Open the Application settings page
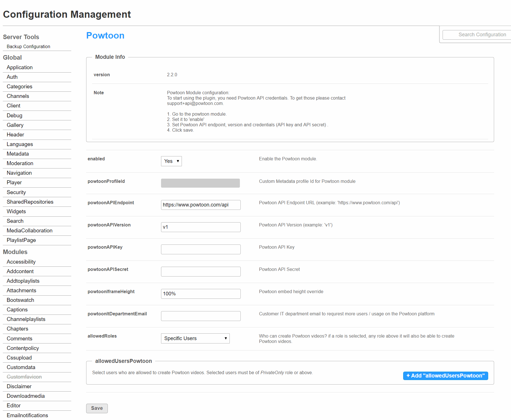 click(20, 68)
